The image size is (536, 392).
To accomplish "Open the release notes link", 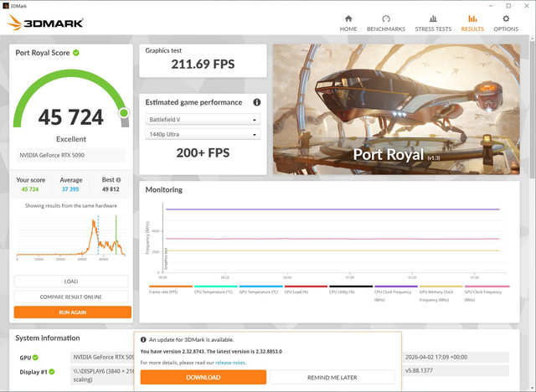I will coord(230,363).
